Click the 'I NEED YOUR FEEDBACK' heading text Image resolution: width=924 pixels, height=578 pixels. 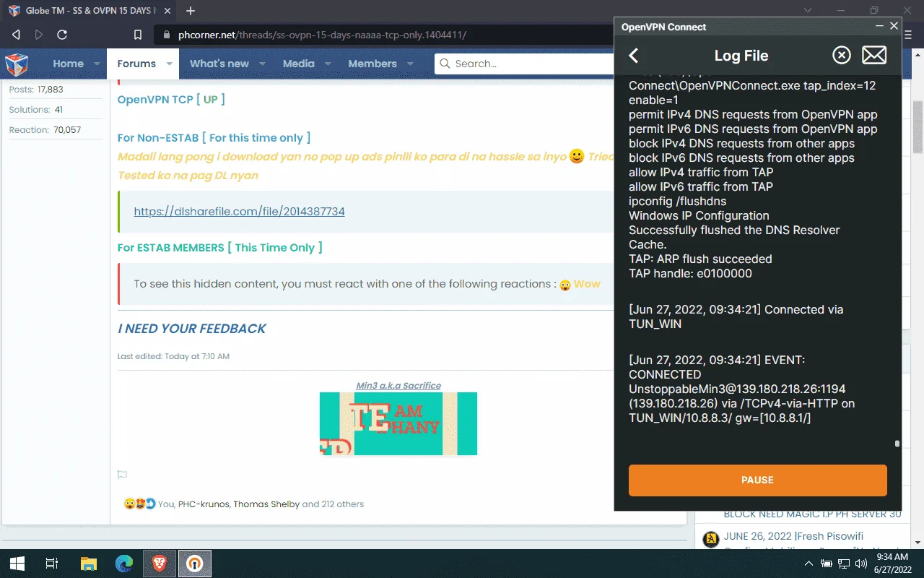(x=192, y=329)
